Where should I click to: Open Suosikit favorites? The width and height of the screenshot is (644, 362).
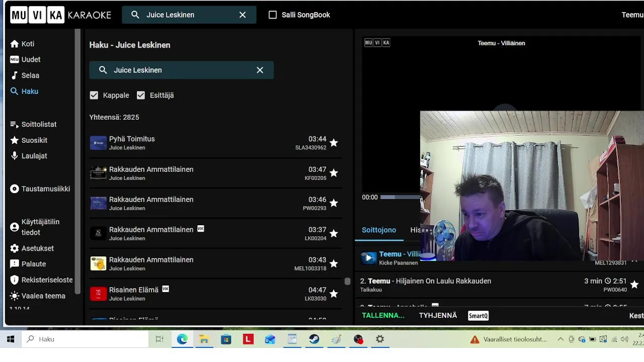click(x=29, y=140)
